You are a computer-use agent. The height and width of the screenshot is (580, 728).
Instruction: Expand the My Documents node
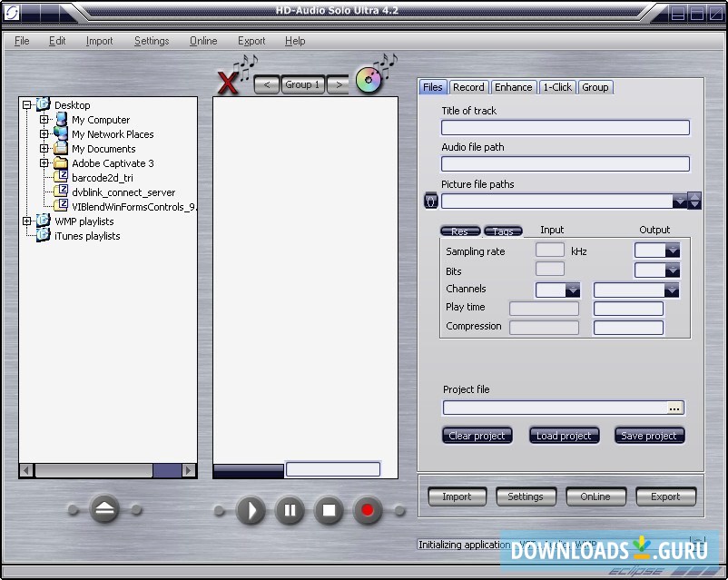(44, 149)
